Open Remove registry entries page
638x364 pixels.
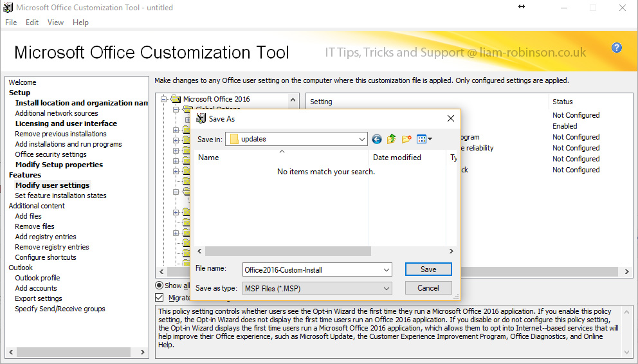pyautogui.click(x=52, y=247)
